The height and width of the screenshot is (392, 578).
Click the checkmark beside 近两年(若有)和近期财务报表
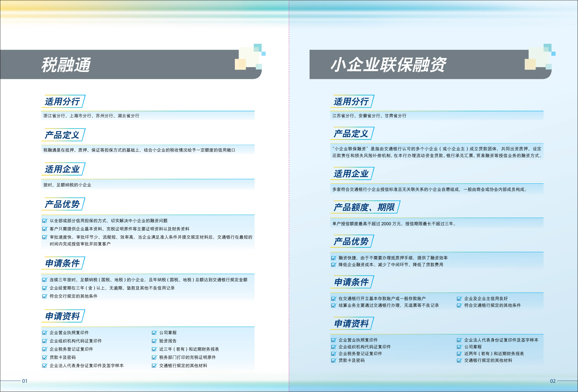point(459,354)
